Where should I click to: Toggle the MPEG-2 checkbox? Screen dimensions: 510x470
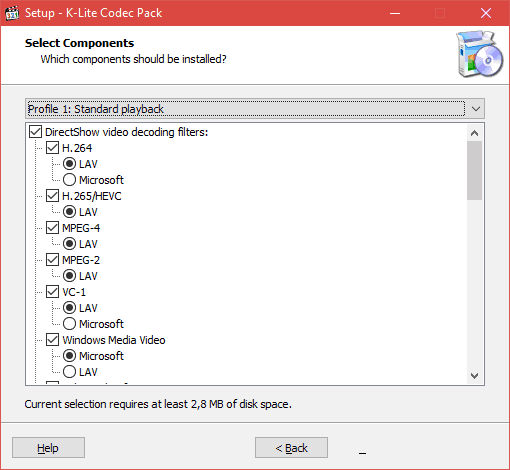coord(52,260)
